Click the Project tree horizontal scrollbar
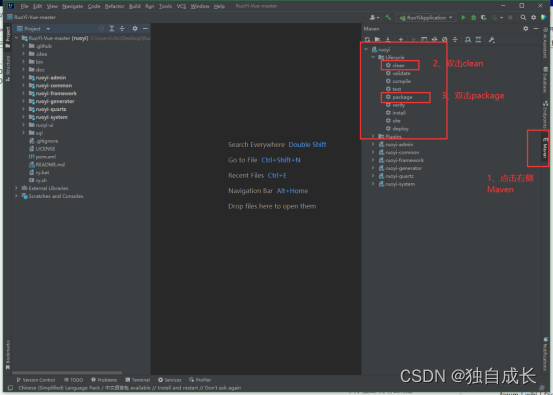553x395 pixels. click(x=67, y=372)
